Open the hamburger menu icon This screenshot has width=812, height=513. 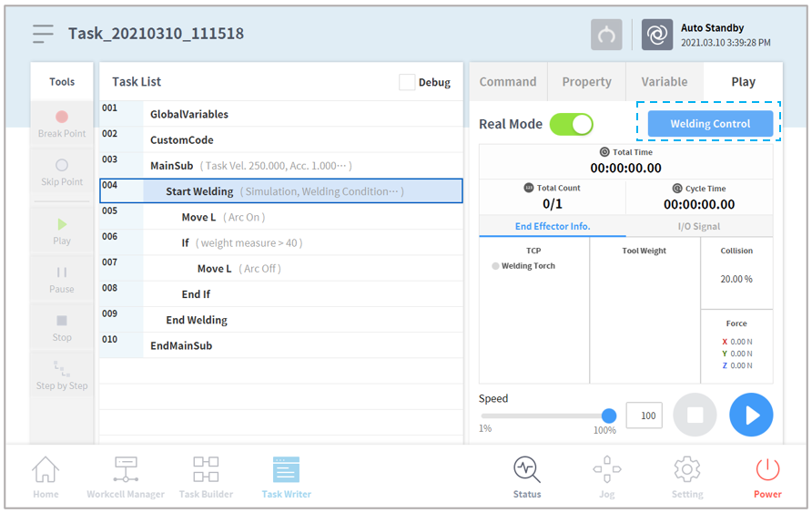click(x=43, y=34)
